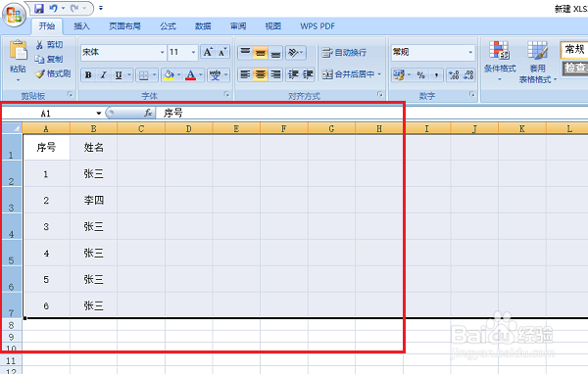Apply yellow fill color bucket
Screen dimensions: 588x374
pyautogui.click(x=169, y=75)
